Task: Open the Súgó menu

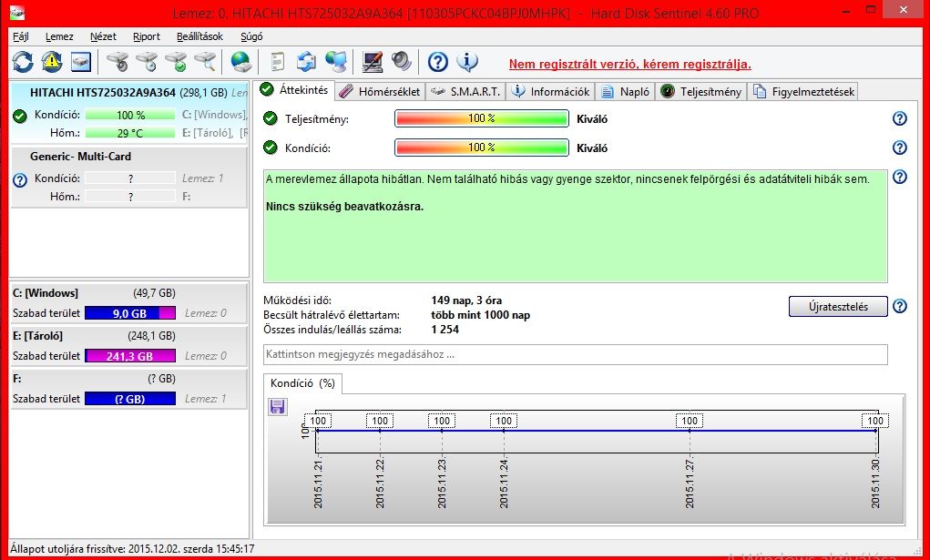Action: point(251,36)
